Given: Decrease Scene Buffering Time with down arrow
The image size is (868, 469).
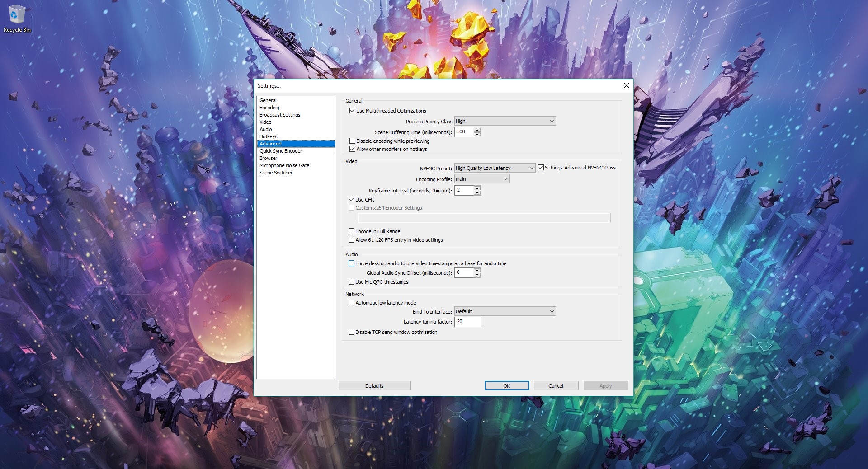Looking at the screenshot, I should [x=477, y=134].
